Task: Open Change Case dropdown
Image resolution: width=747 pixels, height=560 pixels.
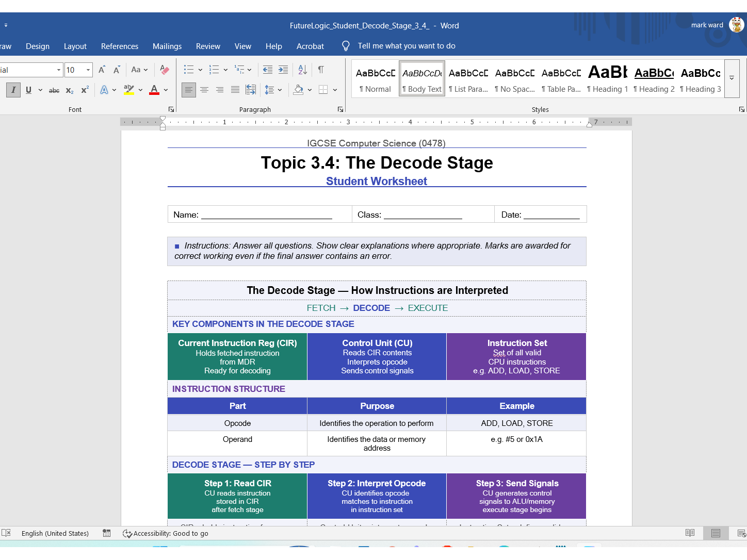Action: pos(139,70)
